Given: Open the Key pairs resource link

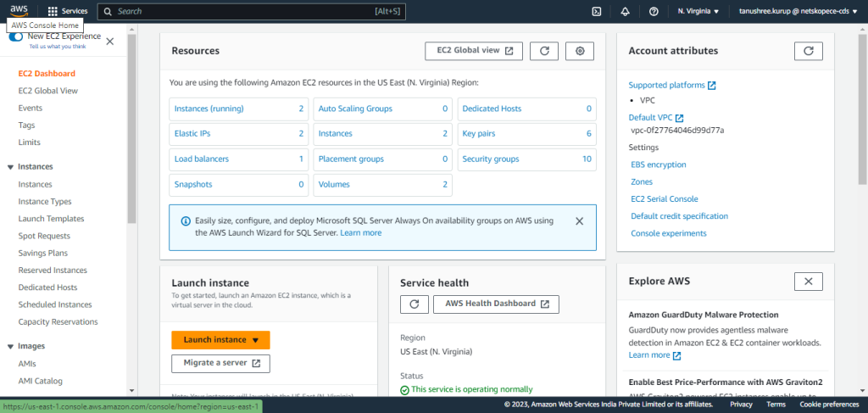Looking at the screenshot, I should coord(479,133).
